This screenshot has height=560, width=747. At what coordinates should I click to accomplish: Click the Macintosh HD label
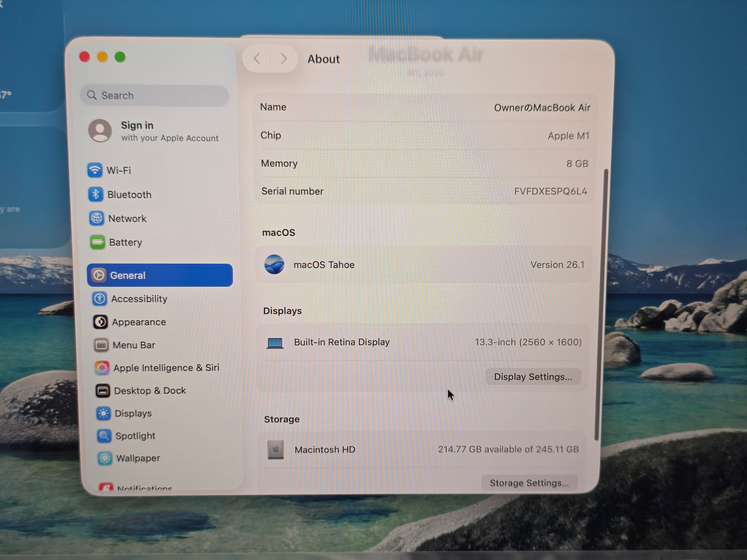tap(325, 449)
